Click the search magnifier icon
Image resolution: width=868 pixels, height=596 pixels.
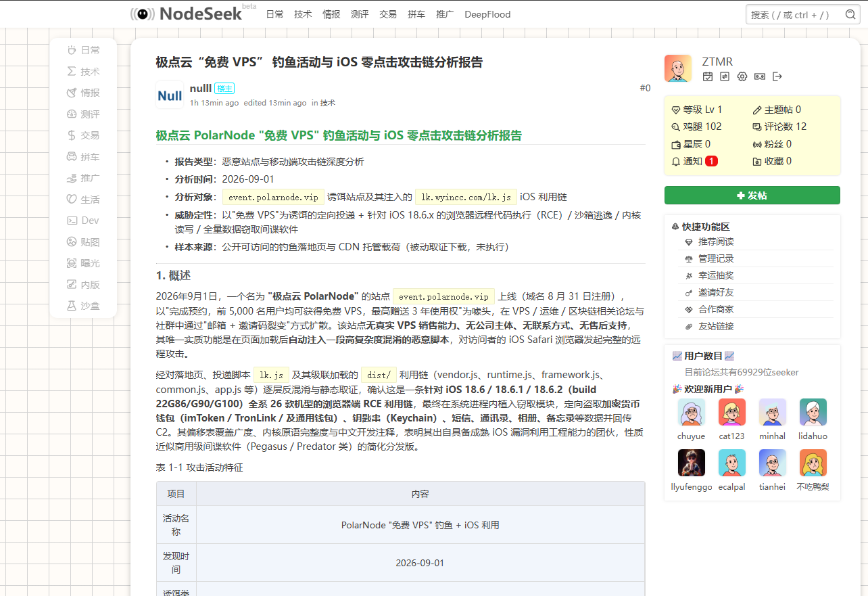coord(851,14)
